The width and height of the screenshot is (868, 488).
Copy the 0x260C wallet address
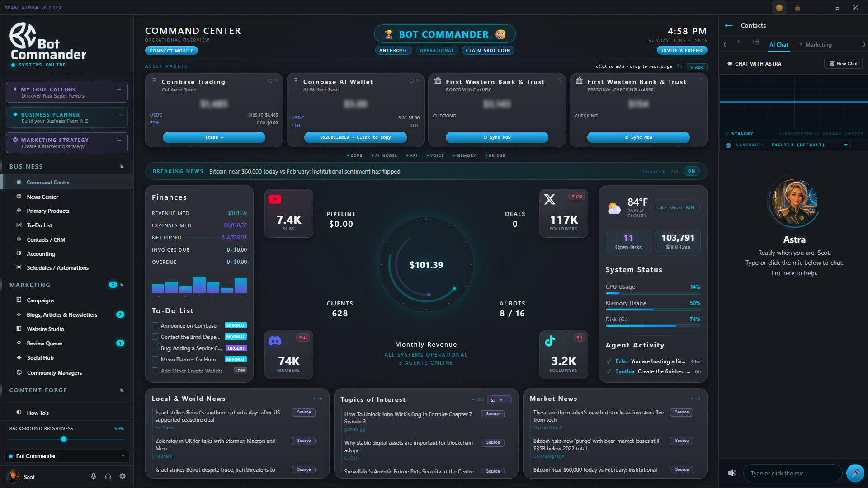pos(355,137)
